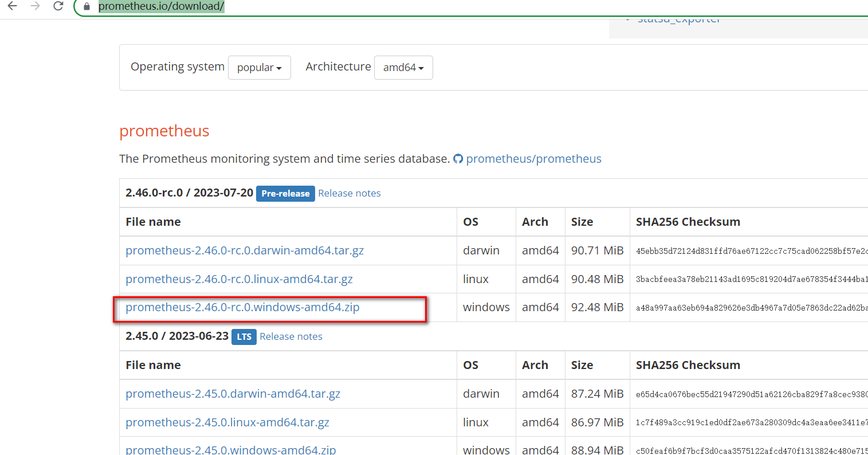Download prometheus-2.46.0-rc.0.linux-amd64.tar.gz
Viewport: 868px width, 455px height.
[x=239, y=279]
